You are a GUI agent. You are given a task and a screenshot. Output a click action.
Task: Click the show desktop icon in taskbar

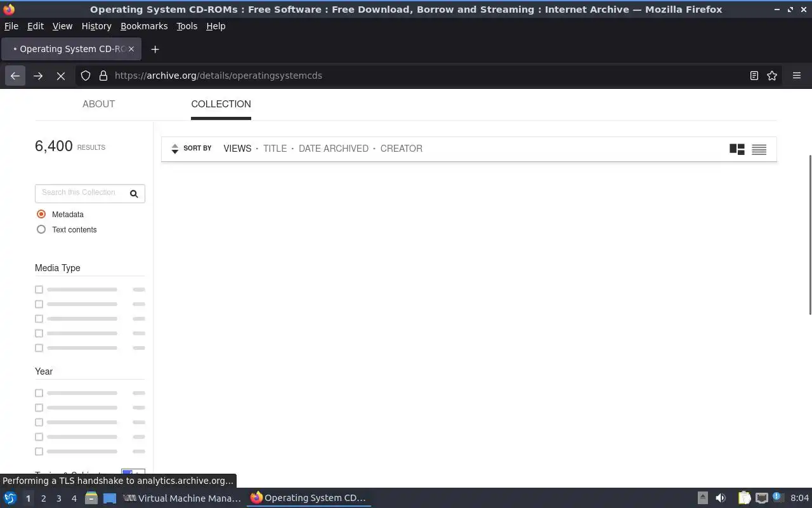pyautogui.click(x=110, y=498)
